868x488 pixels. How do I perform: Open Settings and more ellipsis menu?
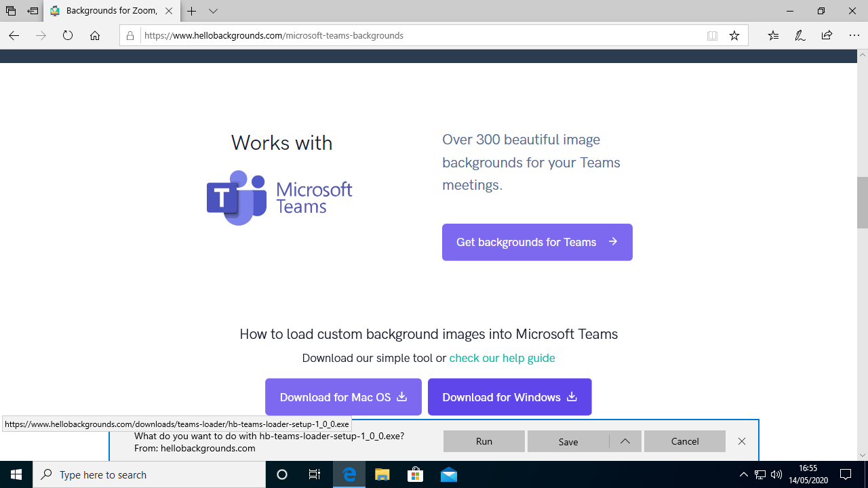(854, 35)
